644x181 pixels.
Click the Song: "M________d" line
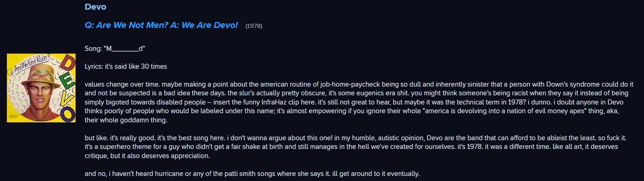pos(115,48)
